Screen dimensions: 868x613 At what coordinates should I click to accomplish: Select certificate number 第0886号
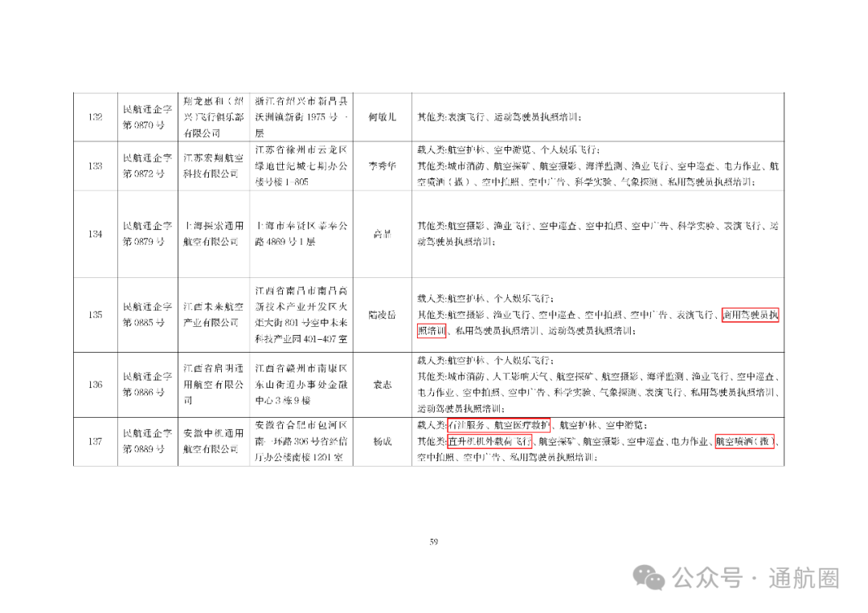tap(144, 392)
